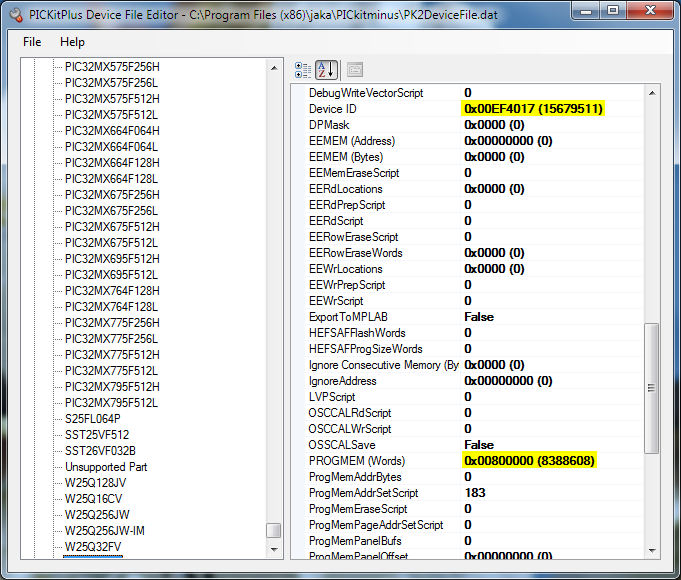Select the Alphabetical sort button
The image size is (681, 580).
click(x=326, y=70)
